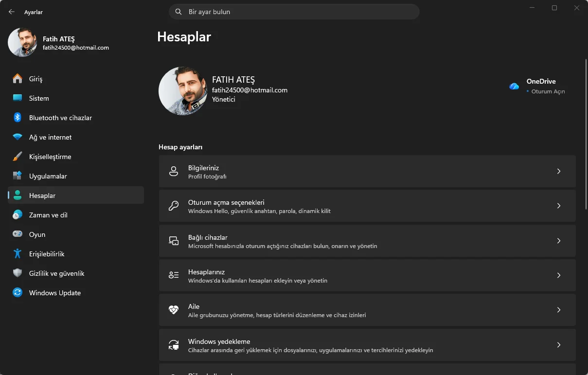Click the sidebar profile avatar
This screenshot has height=375, width=588.
22,42
